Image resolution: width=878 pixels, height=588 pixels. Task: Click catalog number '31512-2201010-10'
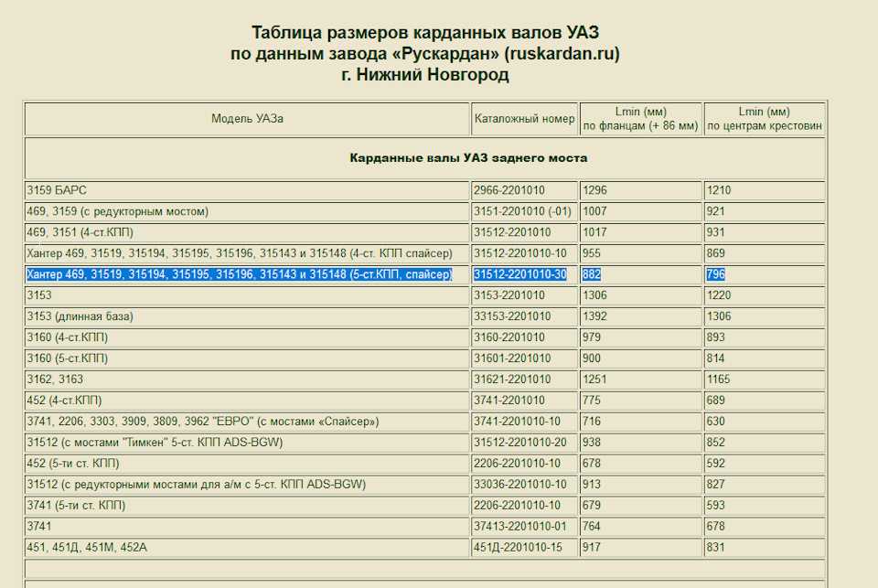coord(520,253)
